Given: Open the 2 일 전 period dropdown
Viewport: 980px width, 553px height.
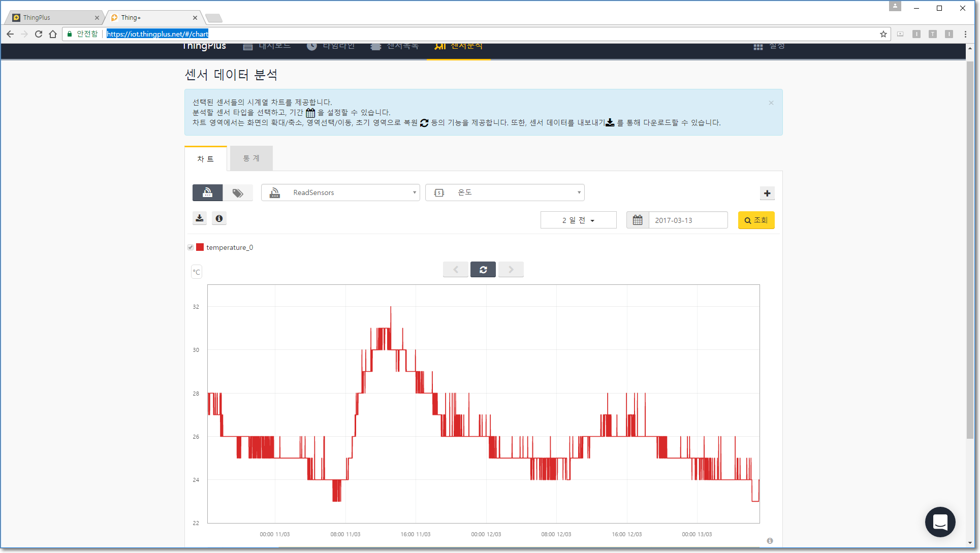Looking at the screenshot, I should click(578, 220).
